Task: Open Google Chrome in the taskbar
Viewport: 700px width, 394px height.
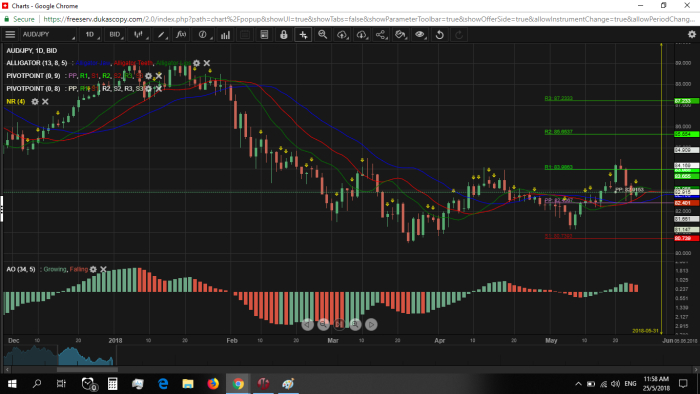Action: tap(238, 383)
